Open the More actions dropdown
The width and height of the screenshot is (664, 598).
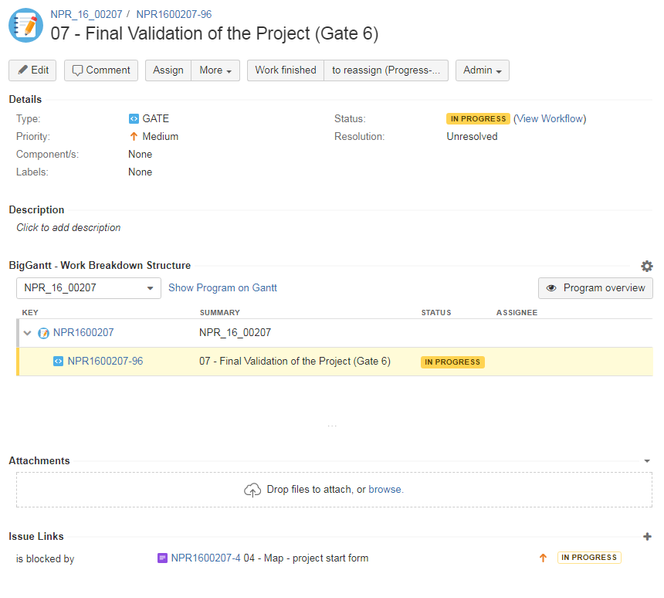click(x=216, y=70)
